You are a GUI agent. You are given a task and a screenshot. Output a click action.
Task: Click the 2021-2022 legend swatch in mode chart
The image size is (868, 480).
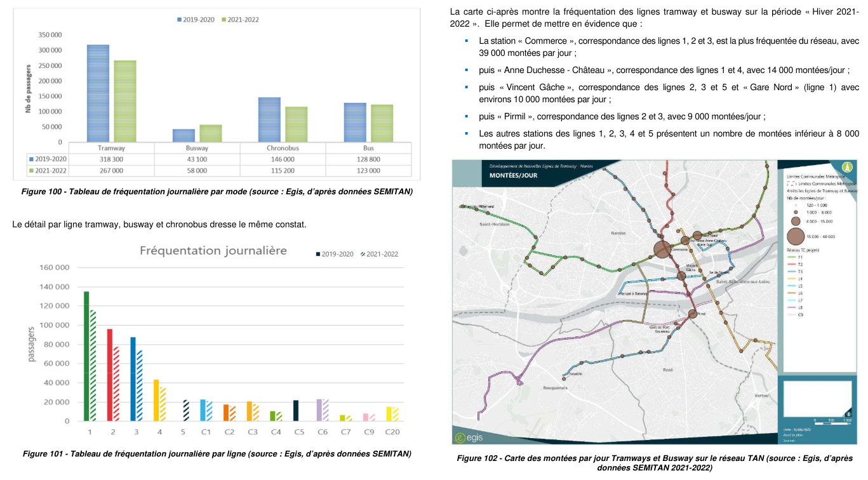(224, 20)
